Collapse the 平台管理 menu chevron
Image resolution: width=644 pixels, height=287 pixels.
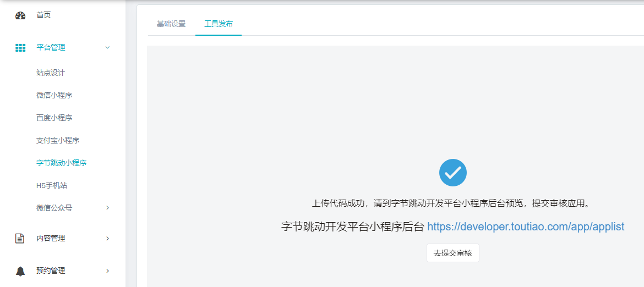[x=107, y=48]
